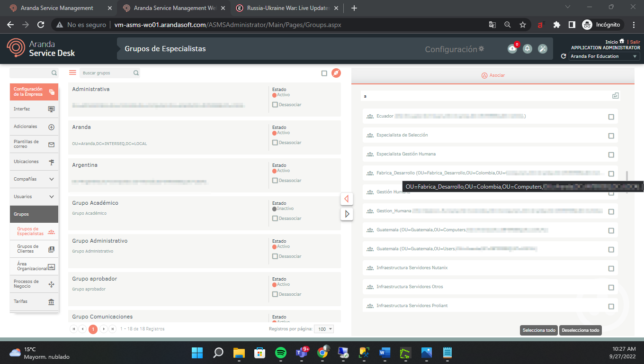
Task: Click the Asociar button
Action: tap(492, 75)
